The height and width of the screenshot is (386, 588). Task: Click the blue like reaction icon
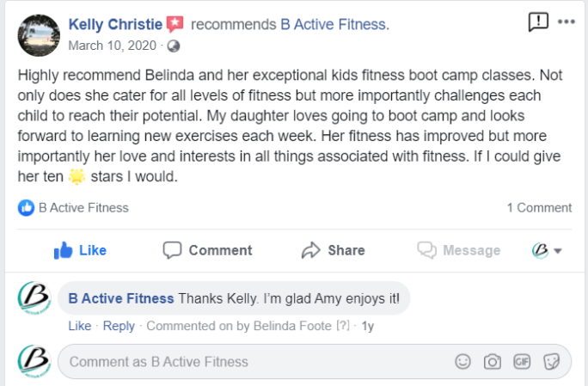[27, 207]
